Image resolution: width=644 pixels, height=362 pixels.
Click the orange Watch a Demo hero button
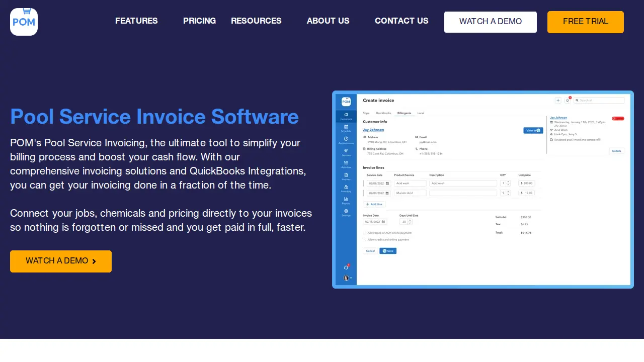pos(61,261)
